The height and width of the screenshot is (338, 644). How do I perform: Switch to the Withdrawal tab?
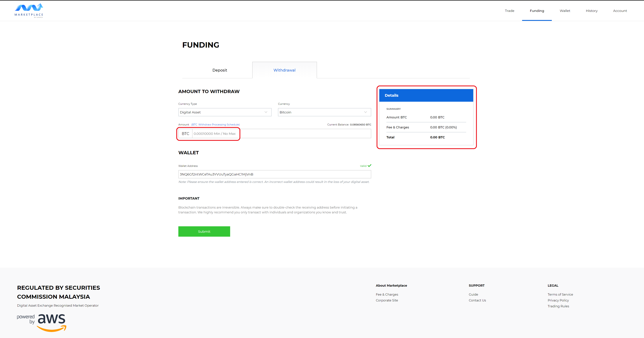284,70
